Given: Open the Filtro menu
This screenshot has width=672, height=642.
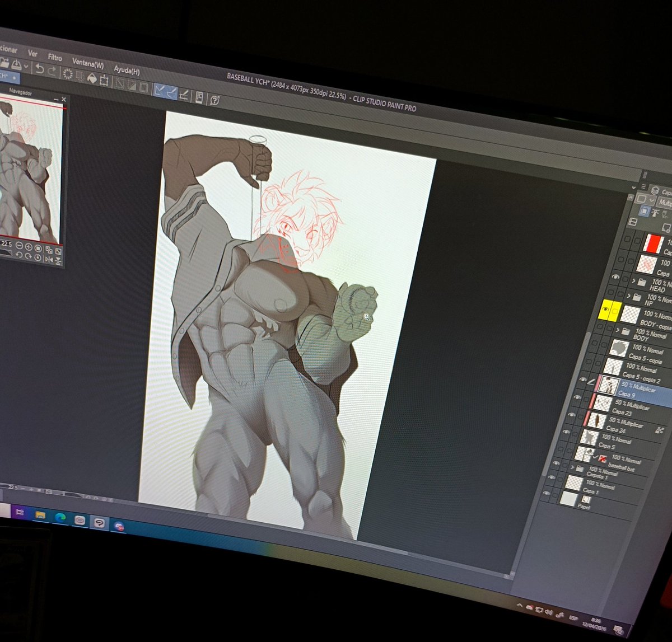Looking at the screenshot, I should (55, 58).
